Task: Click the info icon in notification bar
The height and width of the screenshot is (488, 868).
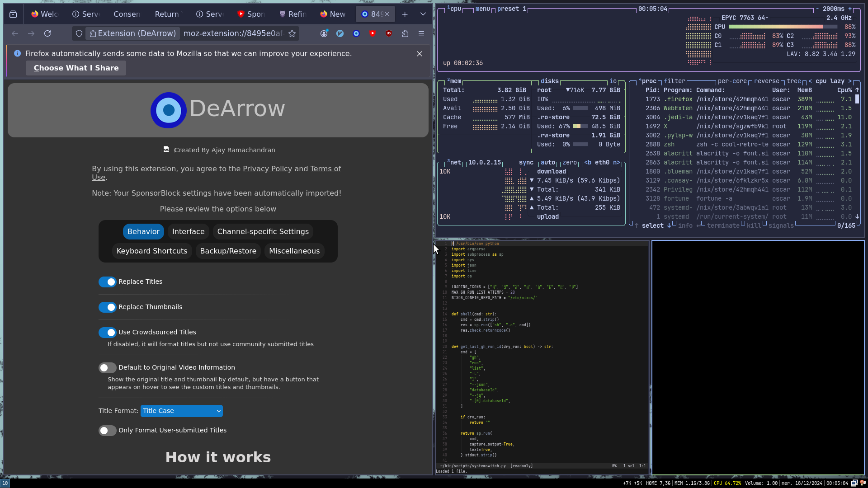Action: point(17,53)
